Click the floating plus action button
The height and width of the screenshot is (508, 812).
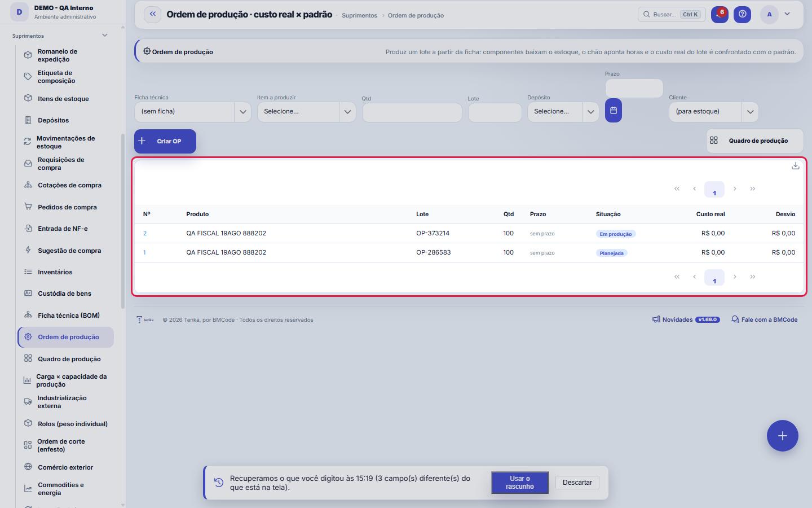click(x=783, y=436)
